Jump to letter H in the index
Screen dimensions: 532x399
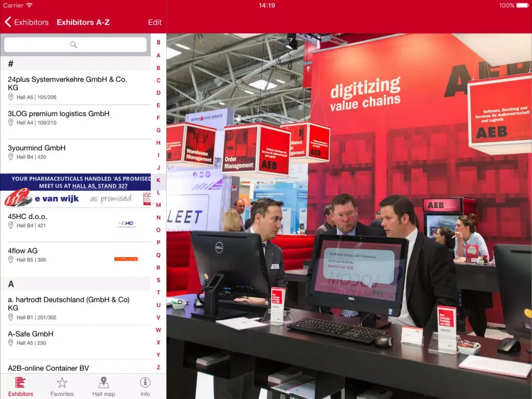158,143
